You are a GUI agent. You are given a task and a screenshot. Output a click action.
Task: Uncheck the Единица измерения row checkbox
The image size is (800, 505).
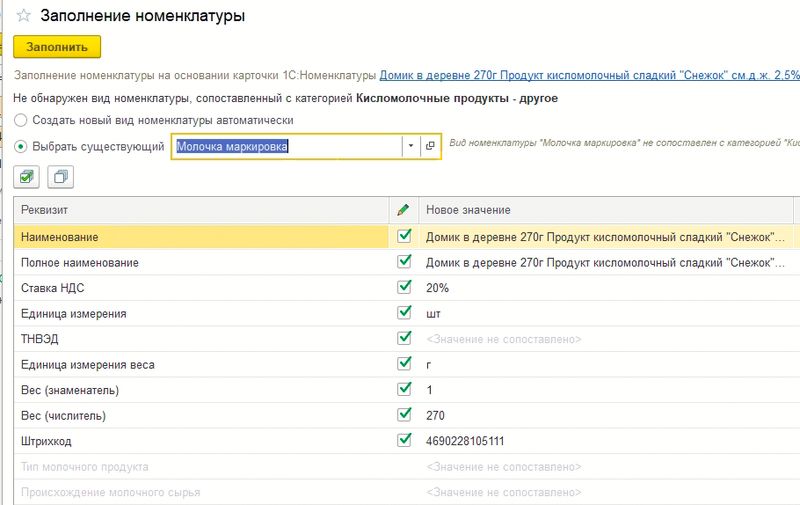[404, 312]
